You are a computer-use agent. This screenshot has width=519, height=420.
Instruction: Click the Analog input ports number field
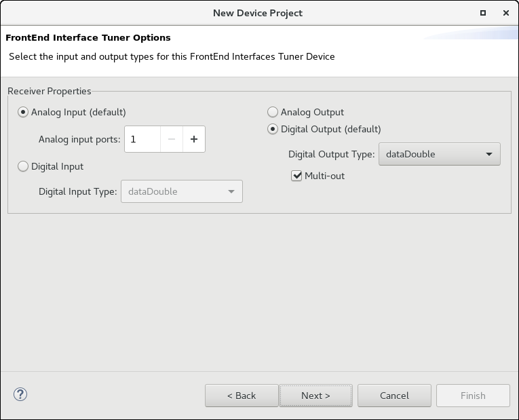click(x=142, y=139)
